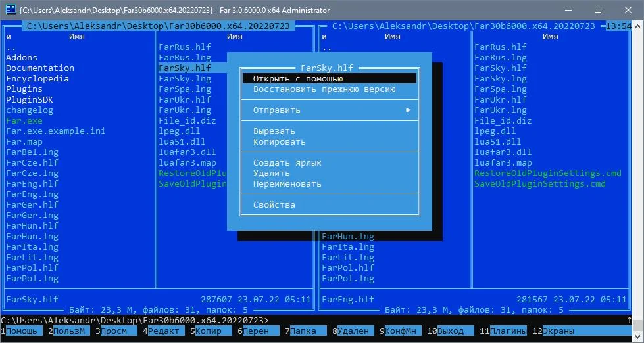Click 'Переименовать' menu entry

[287, 184]
